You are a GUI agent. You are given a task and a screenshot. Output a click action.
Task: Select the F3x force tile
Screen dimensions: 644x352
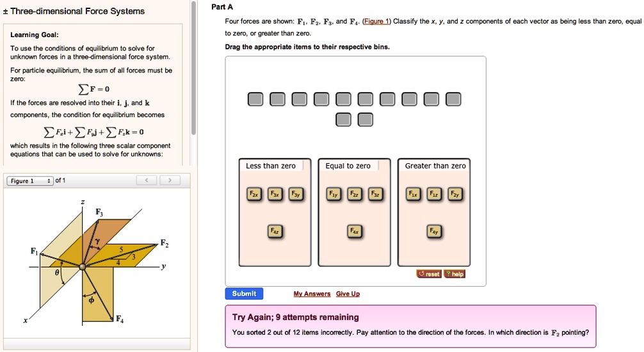[275, 195]
